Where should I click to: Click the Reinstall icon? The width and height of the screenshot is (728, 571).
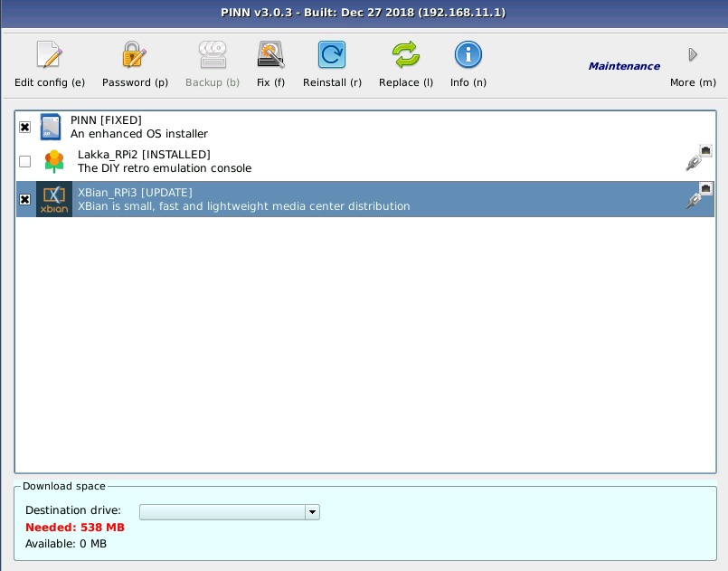click(331, 54)
